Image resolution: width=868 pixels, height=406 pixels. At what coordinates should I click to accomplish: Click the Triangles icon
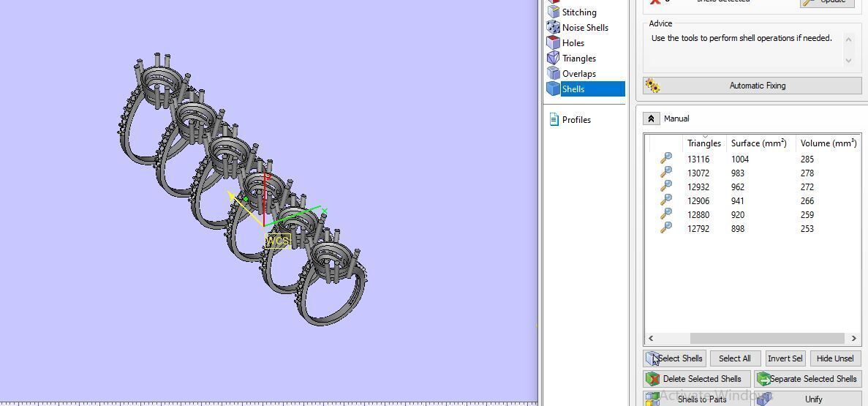(553, 58)
